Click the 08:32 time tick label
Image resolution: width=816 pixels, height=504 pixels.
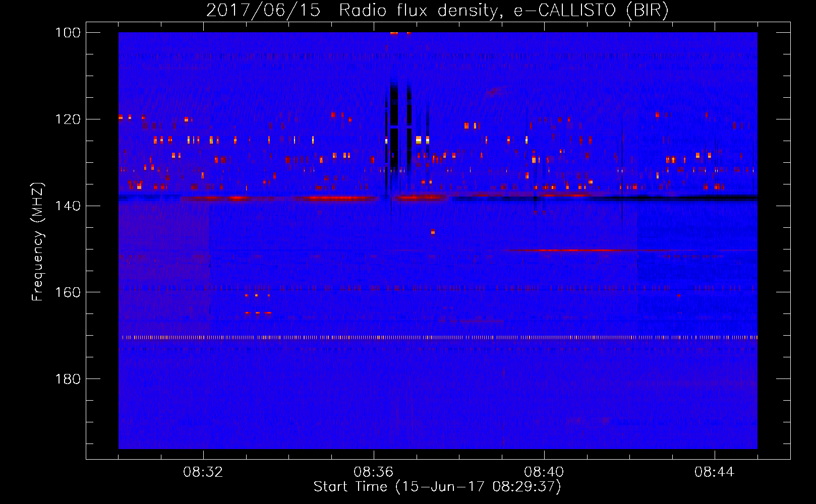(203, 472)
